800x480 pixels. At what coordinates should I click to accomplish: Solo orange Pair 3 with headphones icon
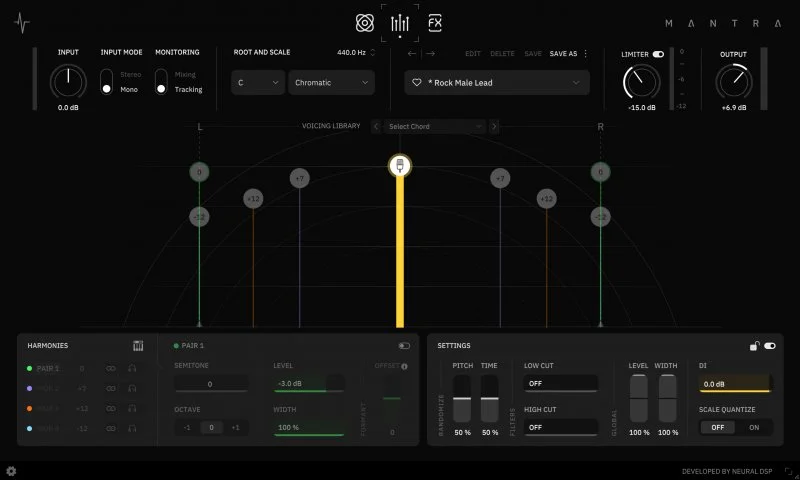(x=132, y=409)
